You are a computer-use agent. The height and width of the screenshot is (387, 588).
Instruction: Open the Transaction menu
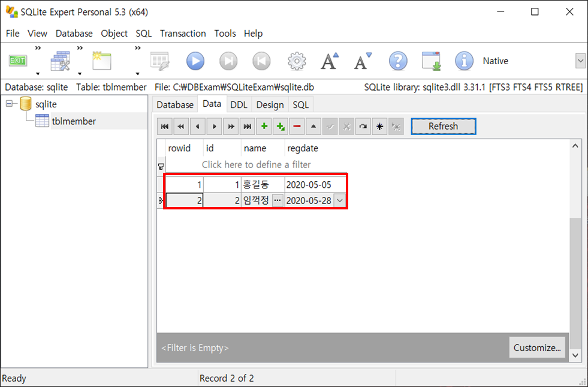coord(183,34)
